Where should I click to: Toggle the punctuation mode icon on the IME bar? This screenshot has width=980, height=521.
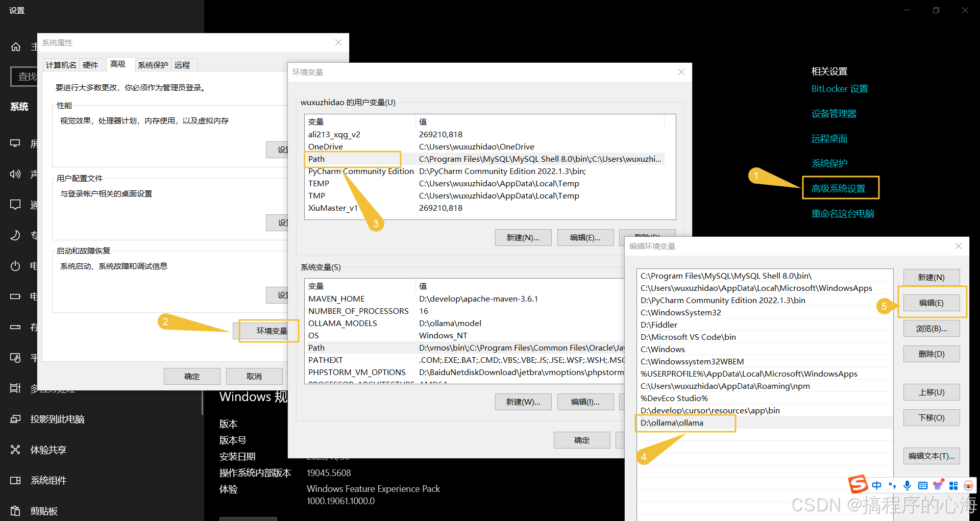[x=892, y=485]
